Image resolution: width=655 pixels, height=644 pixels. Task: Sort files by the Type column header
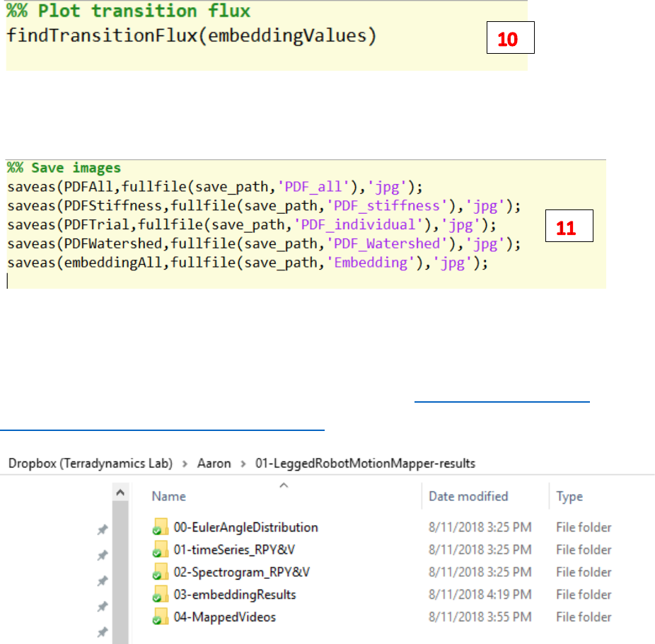coord(569,497)
